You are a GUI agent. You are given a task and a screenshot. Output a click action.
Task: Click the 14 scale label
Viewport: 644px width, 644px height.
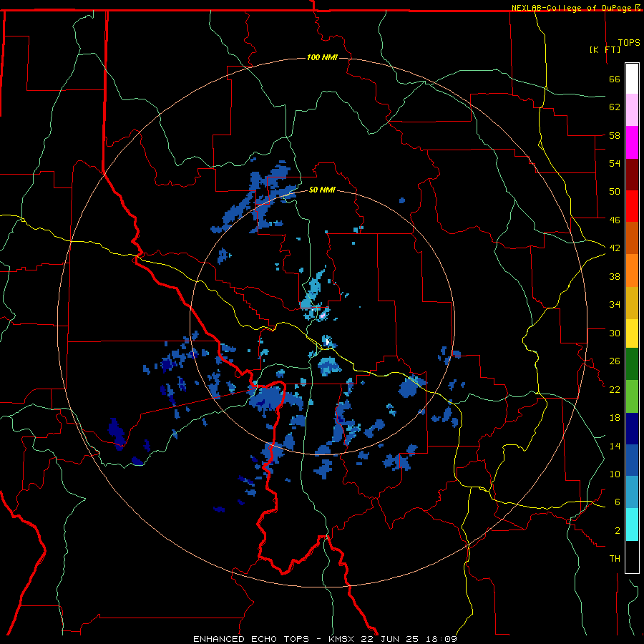[615, 446]
